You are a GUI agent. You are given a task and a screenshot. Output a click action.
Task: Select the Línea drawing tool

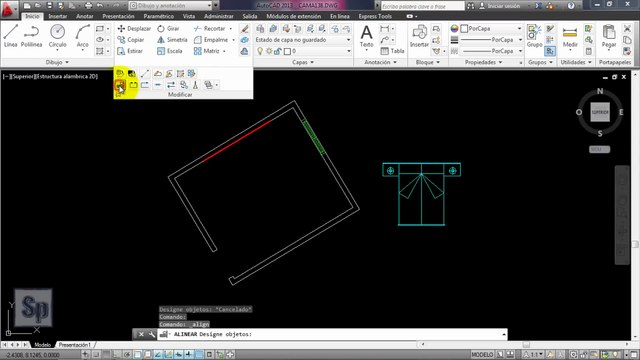point(11,36)
